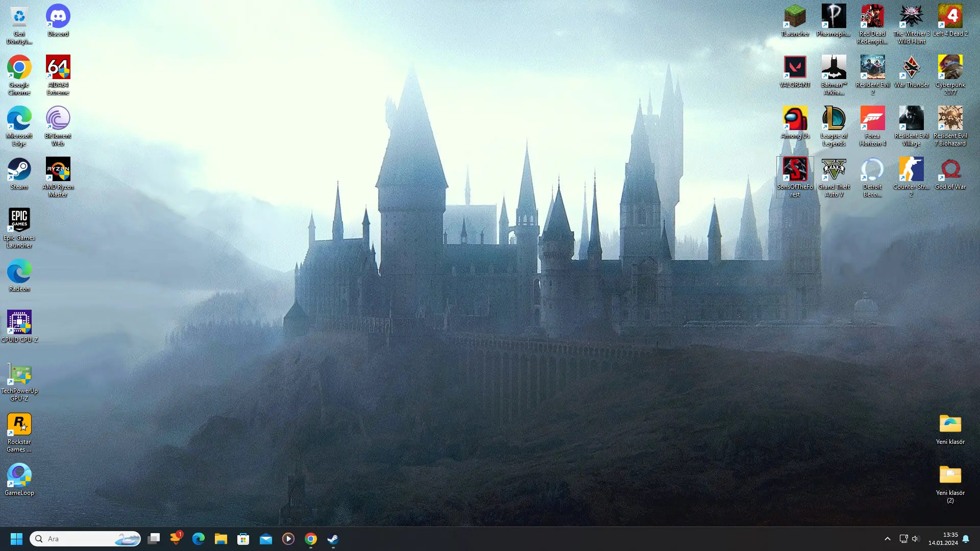Open the Mail app from the taskbar

(x=266, y=539)
